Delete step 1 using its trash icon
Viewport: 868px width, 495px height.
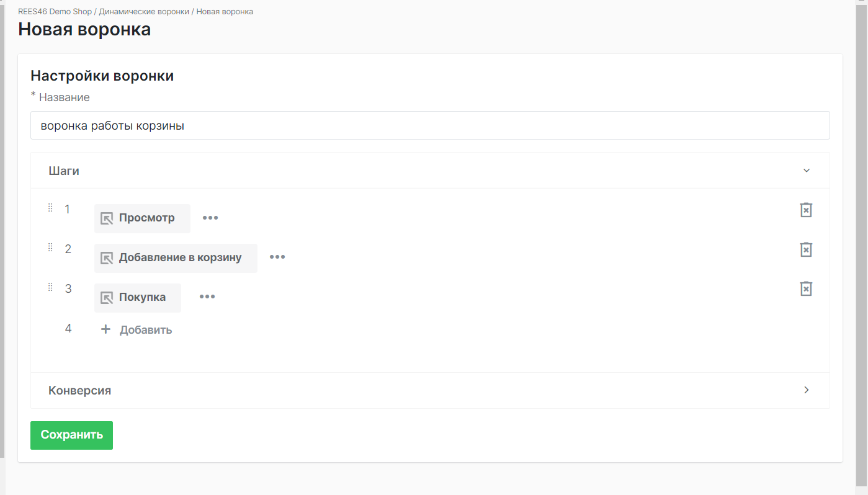coord(805,210)
